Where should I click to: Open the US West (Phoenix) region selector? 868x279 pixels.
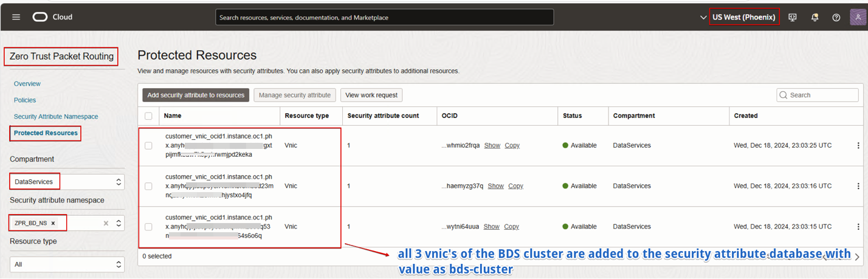coord(744,17)
